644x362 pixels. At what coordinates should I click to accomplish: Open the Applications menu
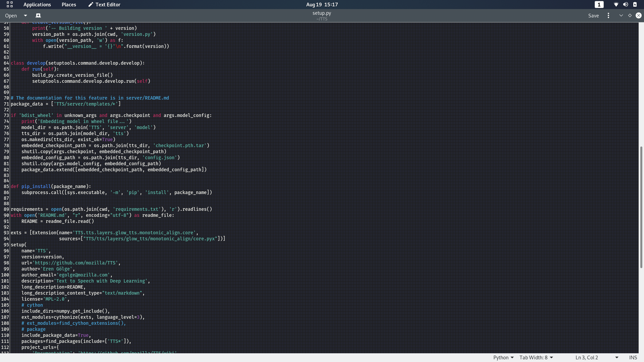[x=37, y=4]
